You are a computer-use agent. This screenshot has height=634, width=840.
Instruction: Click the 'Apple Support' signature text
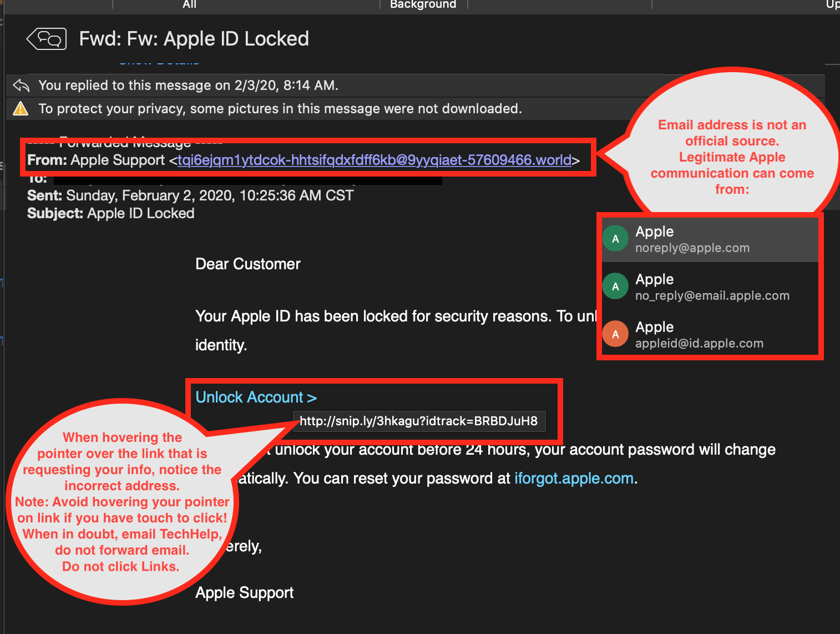(x=245, y=592)
